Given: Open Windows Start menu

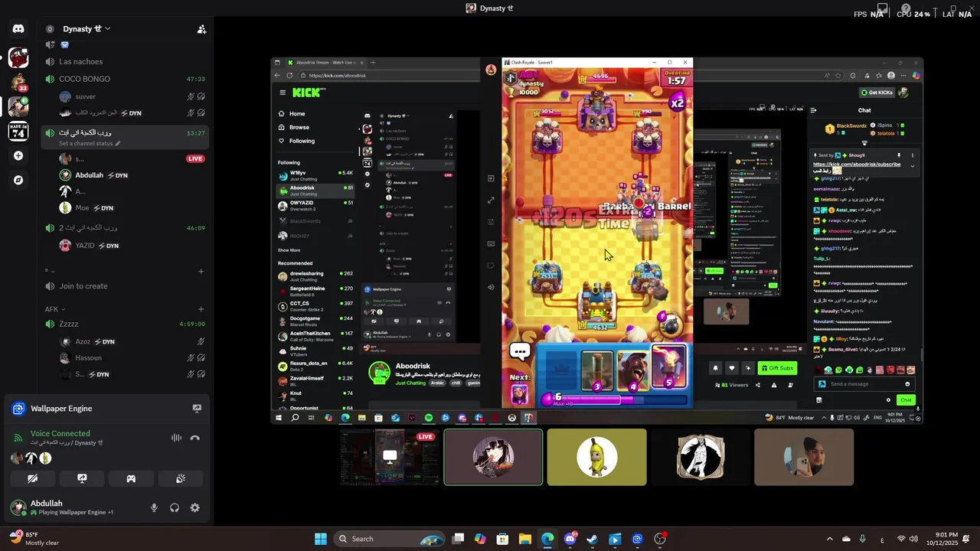Looking at the screenshot, I should pos(321,539).
